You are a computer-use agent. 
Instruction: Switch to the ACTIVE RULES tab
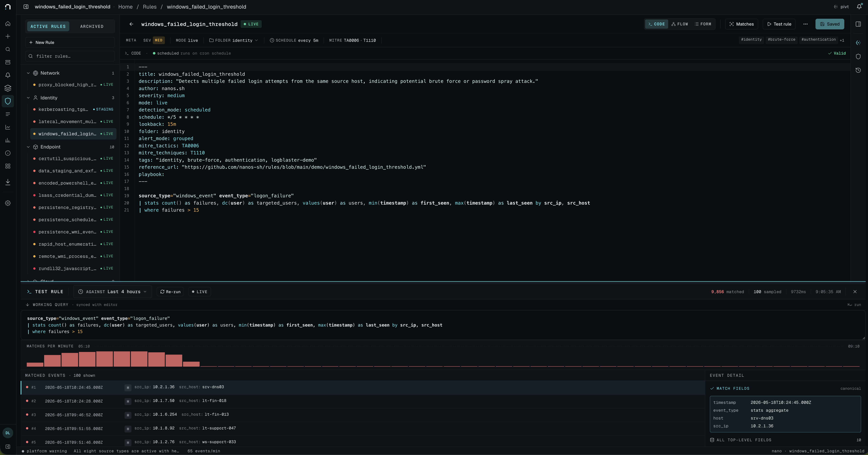(48, 27)
